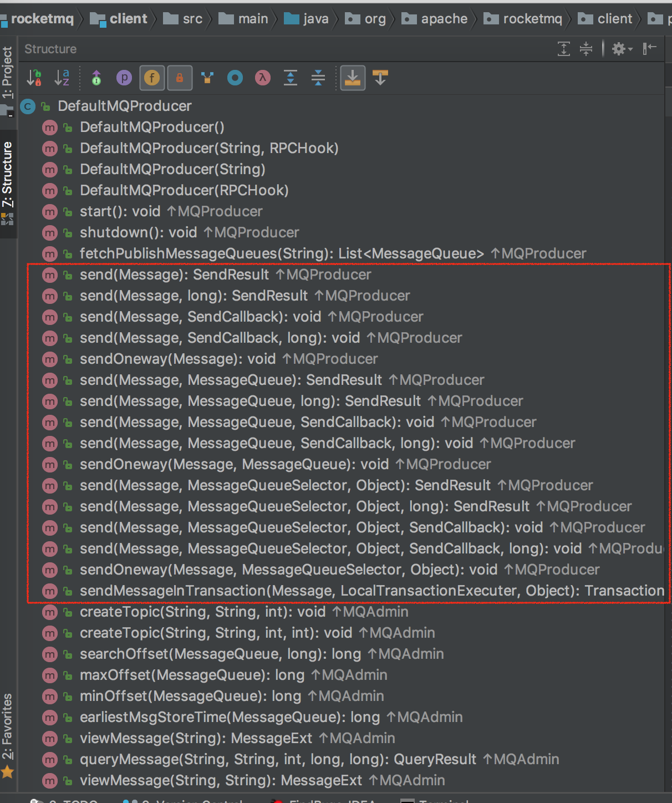Click main folder breadcrumb
672x803 pixels.
(244, 19)
